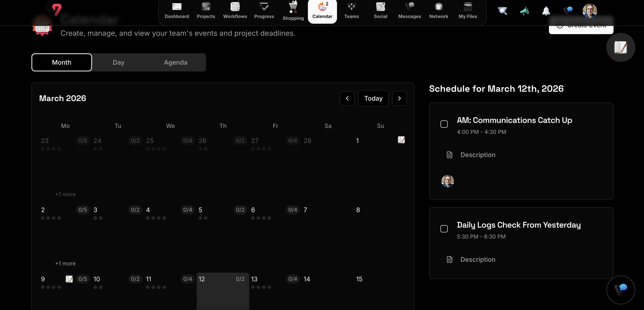The height and width of the screenshot is (310, 644).
Task: Check off AM: Communications Catch Up
Action: coord(444,124)
